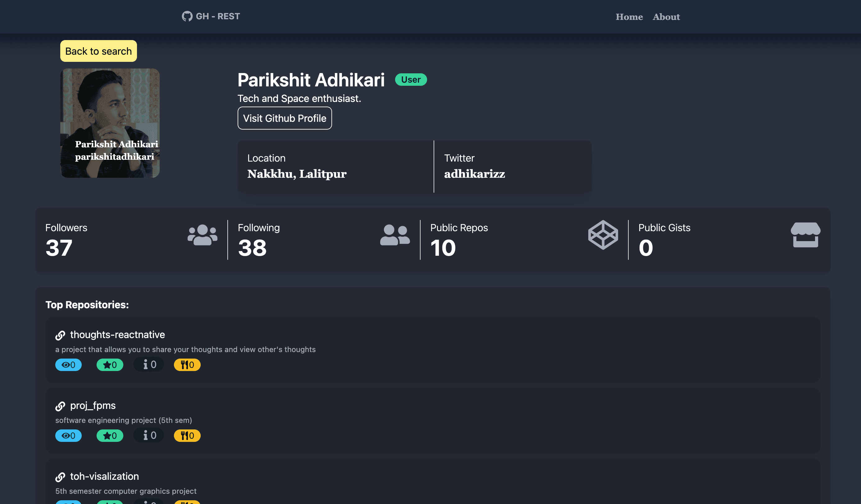Open the About navigation item
The image size is (861, 504).
coord(666,17)
